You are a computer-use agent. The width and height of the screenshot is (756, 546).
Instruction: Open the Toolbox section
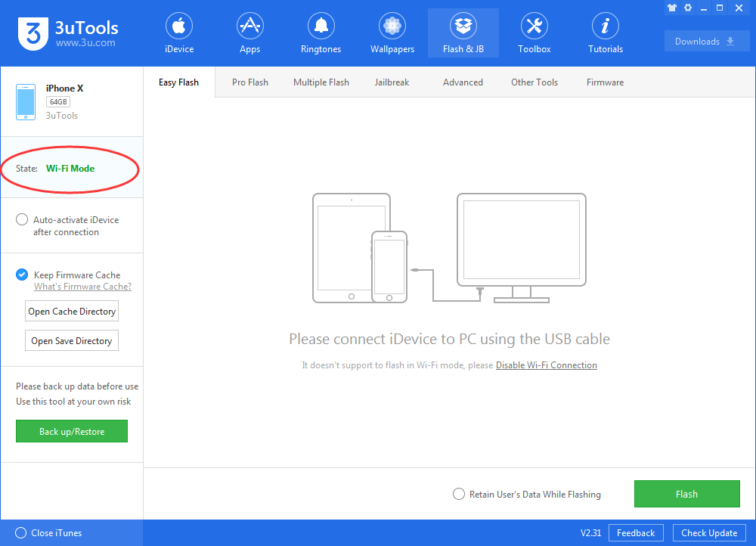[534, 33]
